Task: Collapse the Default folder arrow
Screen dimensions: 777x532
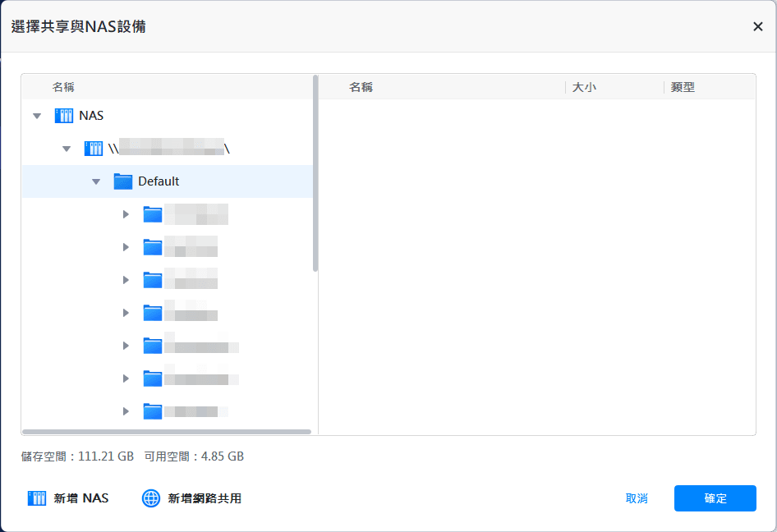Action: [x=96, y=181]
